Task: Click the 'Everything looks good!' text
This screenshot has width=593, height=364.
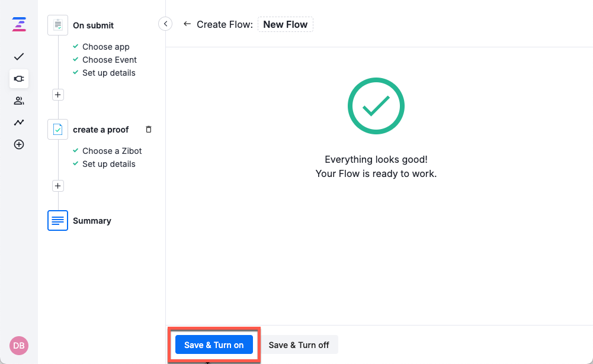Action: pyautogui.click(x=376, y=159)
